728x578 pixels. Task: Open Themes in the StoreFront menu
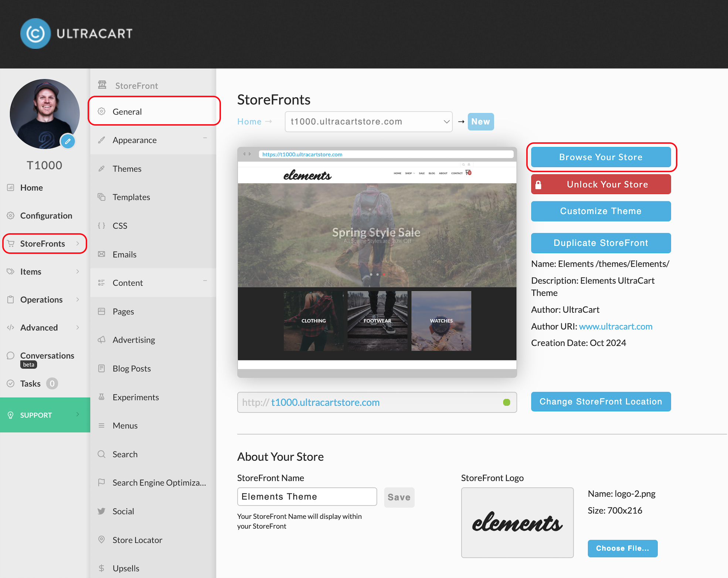[x=153, y=169]
